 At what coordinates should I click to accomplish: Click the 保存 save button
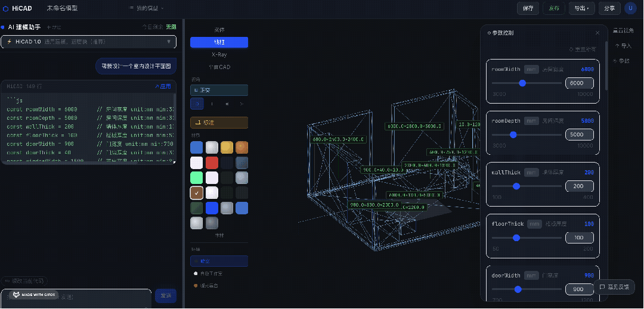point(528,8)
